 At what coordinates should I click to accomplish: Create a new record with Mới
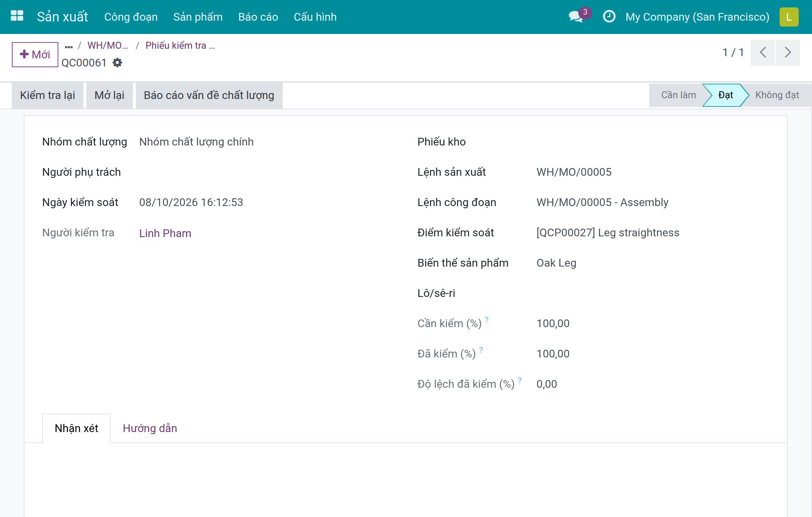click(35, 55)
